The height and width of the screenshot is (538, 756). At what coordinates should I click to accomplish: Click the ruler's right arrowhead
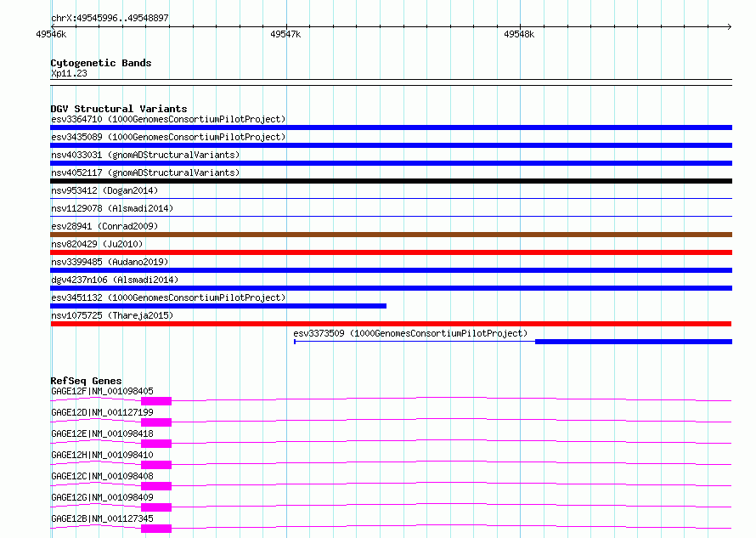(730, 27)
